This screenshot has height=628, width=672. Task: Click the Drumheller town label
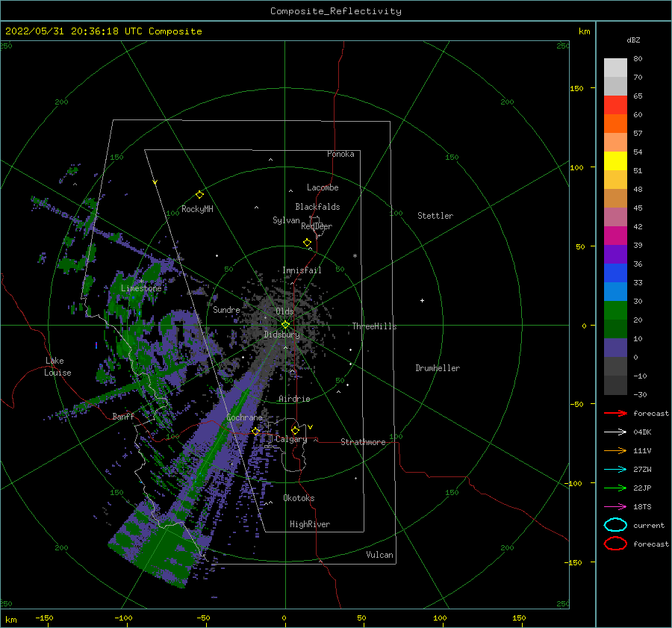(x=438, y=368)
